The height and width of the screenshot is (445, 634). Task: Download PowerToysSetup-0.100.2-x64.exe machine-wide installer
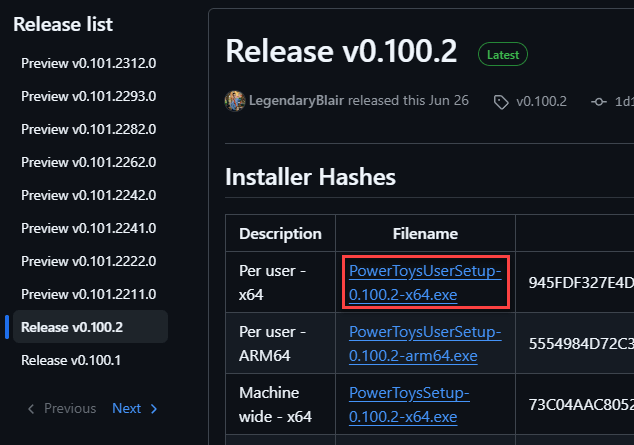pos(409,405)
